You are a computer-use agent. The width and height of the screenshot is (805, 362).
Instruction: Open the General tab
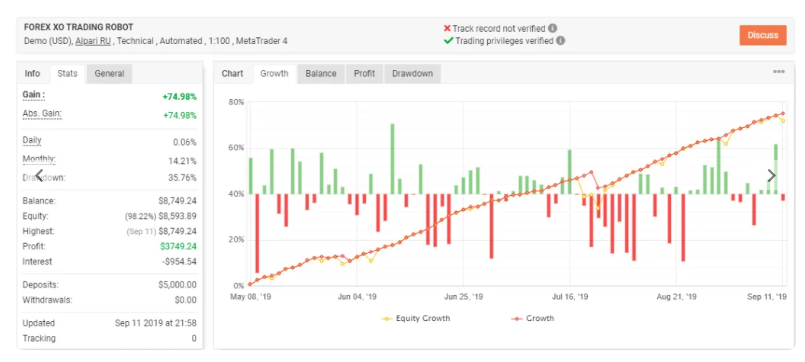click(x=109, y=73)
